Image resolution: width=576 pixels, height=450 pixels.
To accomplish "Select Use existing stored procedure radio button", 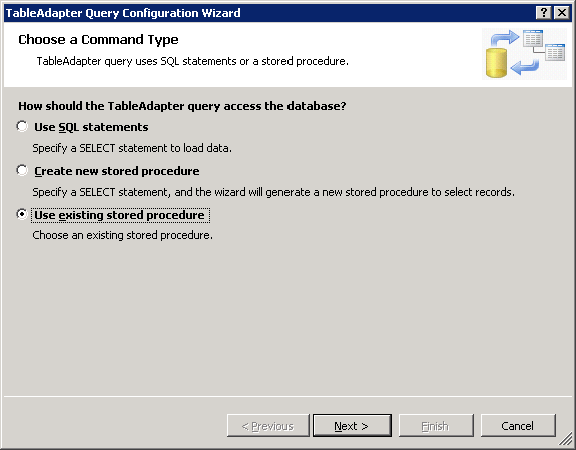I will coord(22,215).
